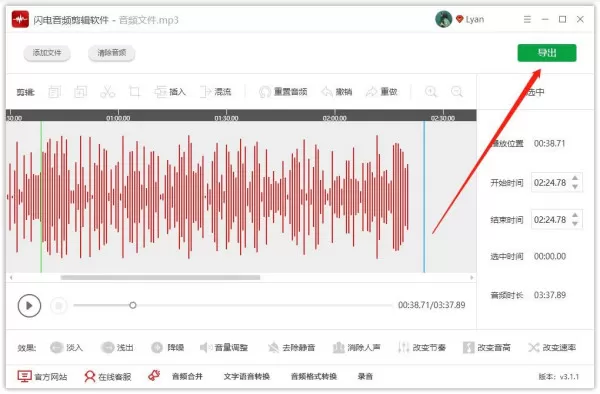
Task: Select the scissors cut tool
Action: coord(108,92)
